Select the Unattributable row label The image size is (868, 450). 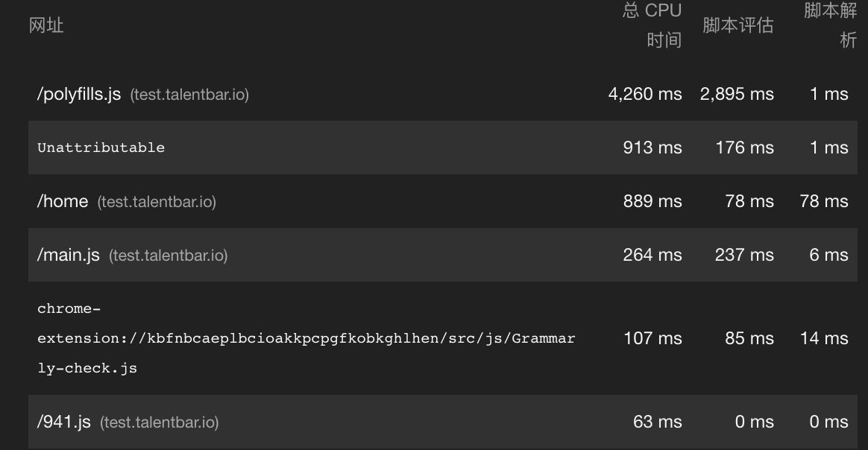coord(101,148)
